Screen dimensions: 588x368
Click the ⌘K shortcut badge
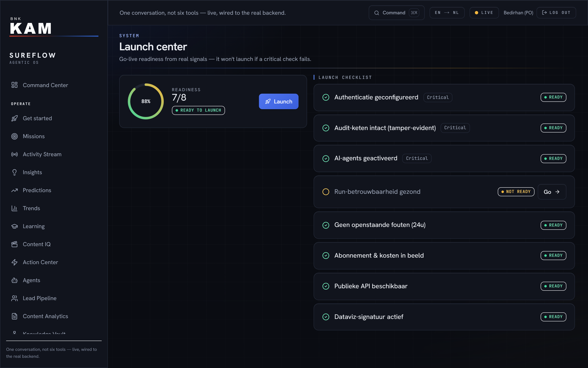point(414,13)
